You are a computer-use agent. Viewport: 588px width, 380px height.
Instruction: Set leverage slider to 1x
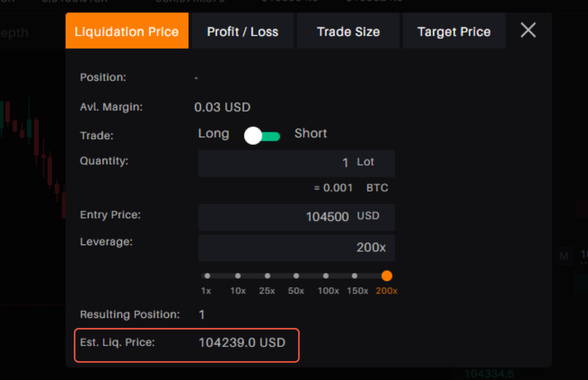pos(207,276)
